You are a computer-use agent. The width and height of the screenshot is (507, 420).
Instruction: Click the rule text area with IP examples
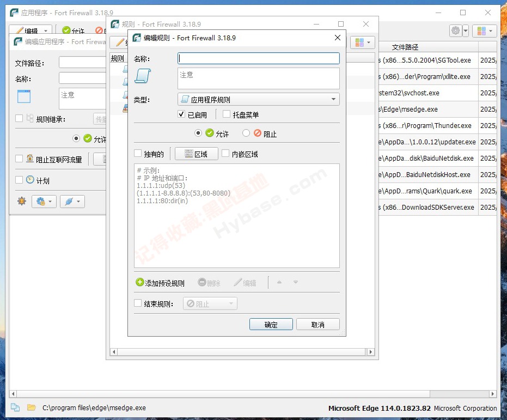tap(237, 216)
